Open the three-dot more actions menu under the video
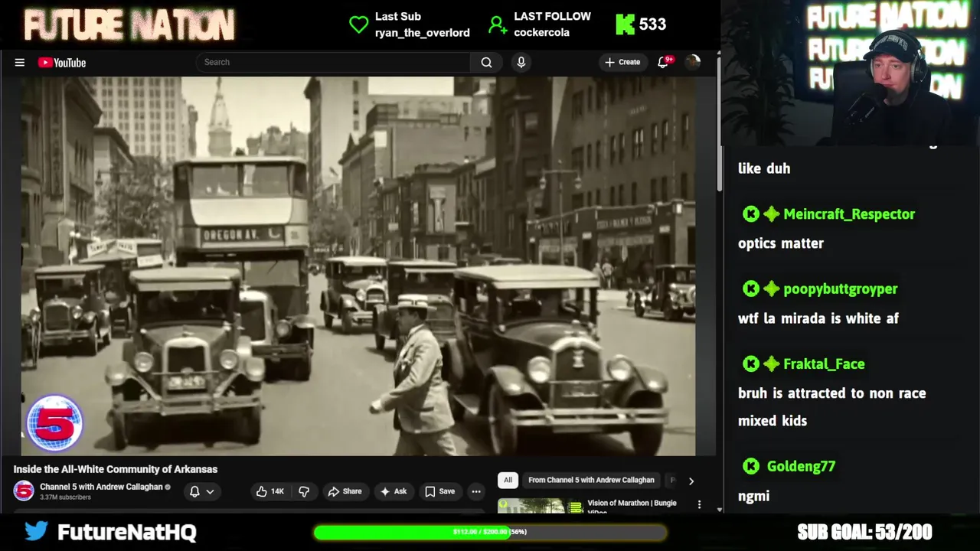980x551 pixels. [476, 491]
